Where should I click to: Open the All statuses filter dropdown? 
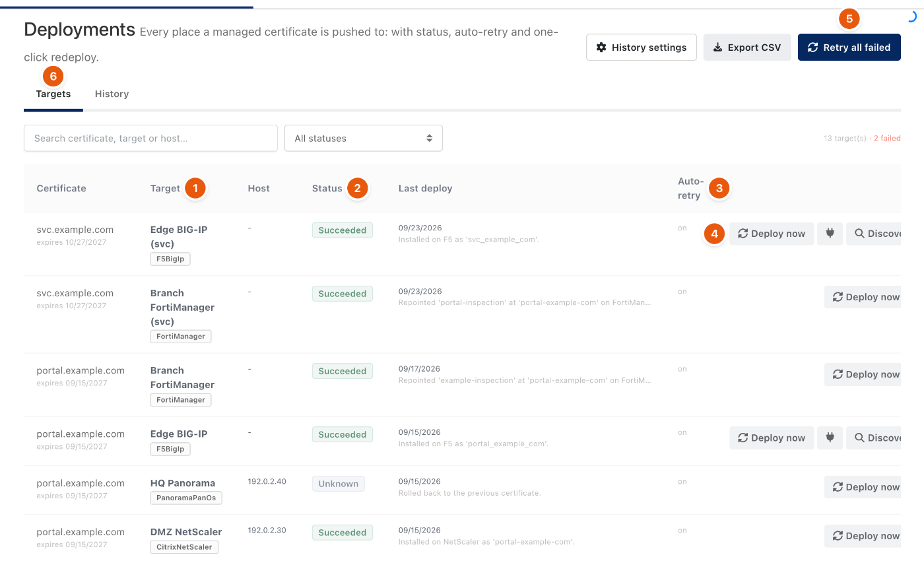[364, 139]
